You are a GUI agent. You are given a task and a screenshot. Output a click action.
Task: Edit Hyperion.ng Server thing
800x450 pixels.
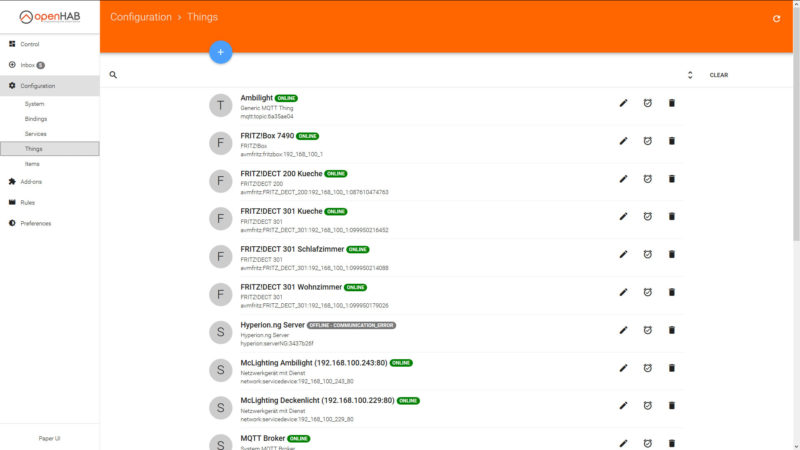(x=623, y=330)
